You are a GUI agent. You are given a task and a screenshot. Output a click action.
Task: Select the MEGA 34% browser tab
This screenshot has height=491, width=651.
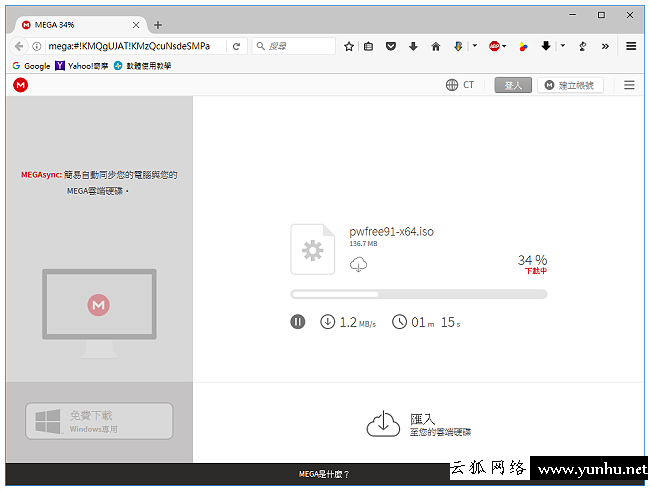tap(79, 25)
